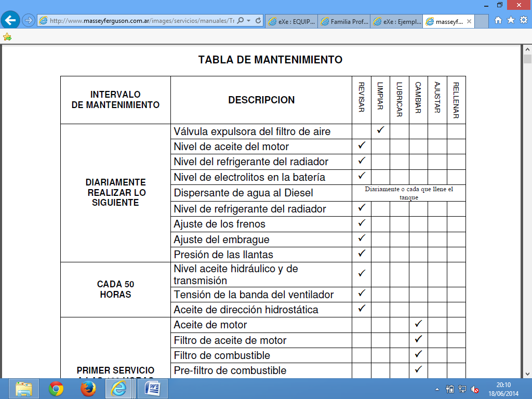Click the muted volume icon in tray
Viewport: 532px width, 399px height.
pyautogui.click(x=475, y=389)
